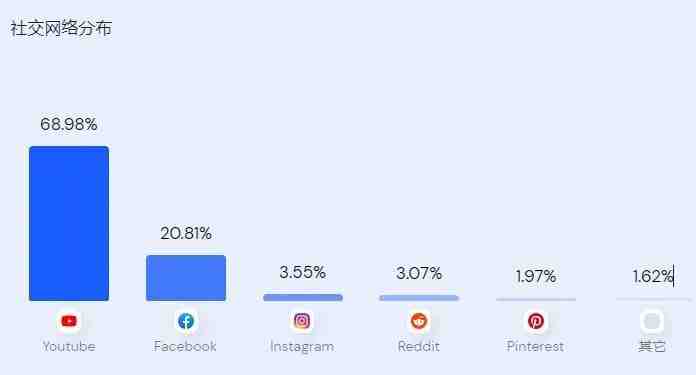This screenshot has height=375, width=696.
Task: Click the Pinterest text label
Action: point(535,346)
